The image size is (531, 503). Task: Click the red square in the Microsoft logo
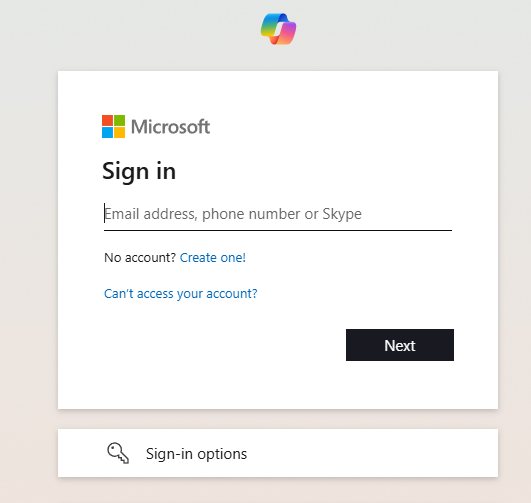[x=107, y=121]
